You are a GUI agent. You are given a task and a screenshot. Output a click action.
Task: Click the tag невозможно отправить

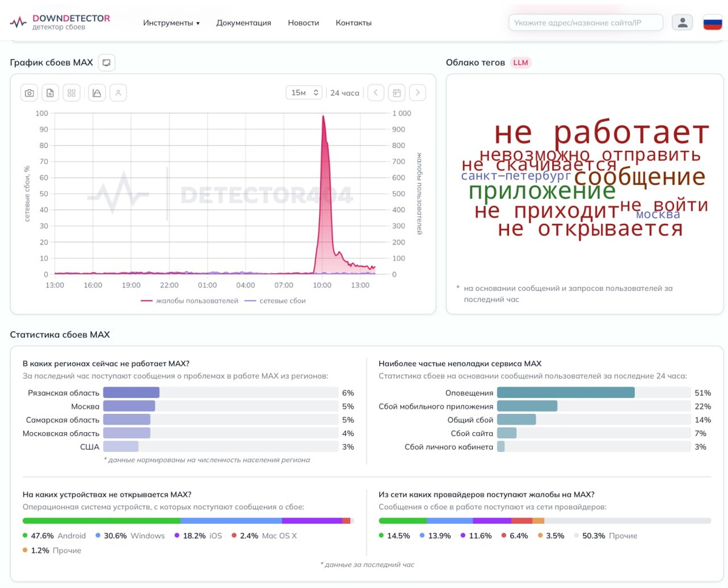click(x=590, y=155)
